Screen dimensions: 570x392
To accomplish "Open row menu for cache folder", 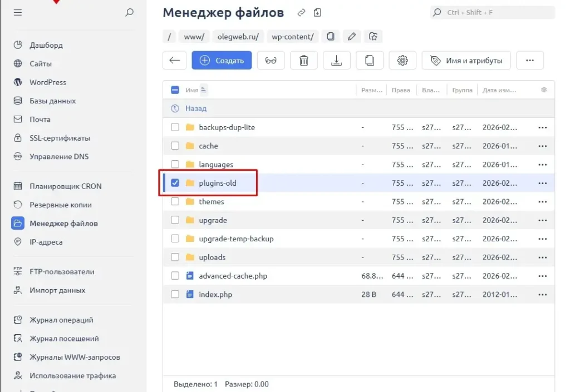I will point(542,146).
